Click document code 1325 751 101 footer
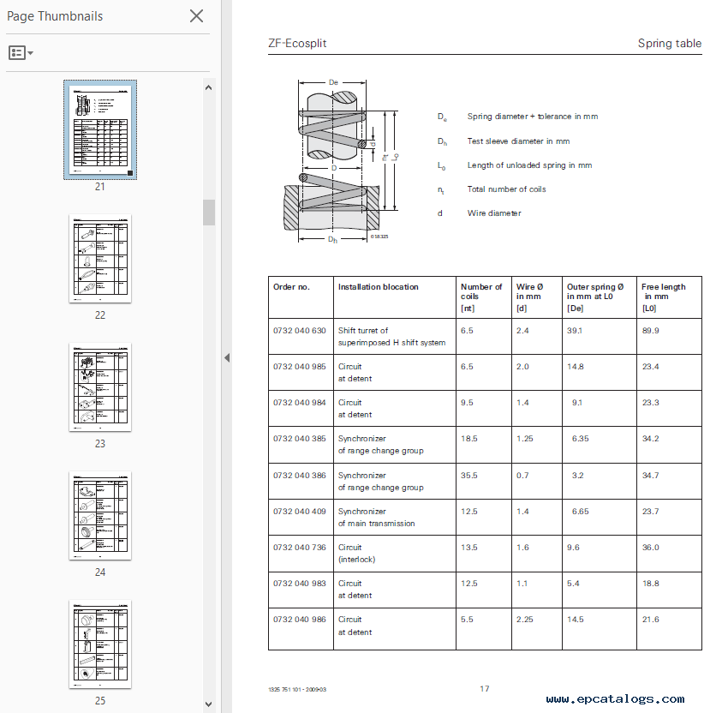Viewport: 728px width, 713px height. pyautogui.click(x=297, y=690)
